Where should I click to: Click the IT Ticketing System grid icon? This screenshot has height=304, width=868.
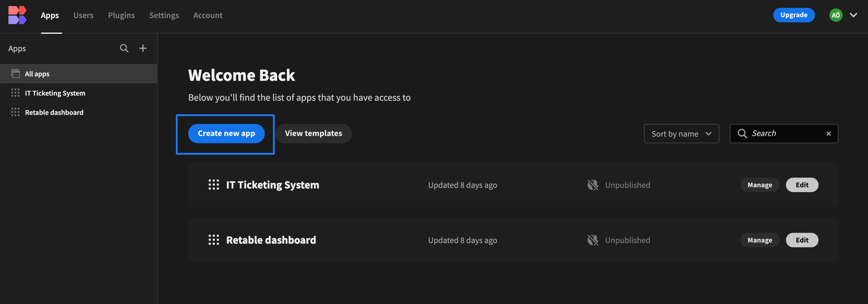point(15,93)
